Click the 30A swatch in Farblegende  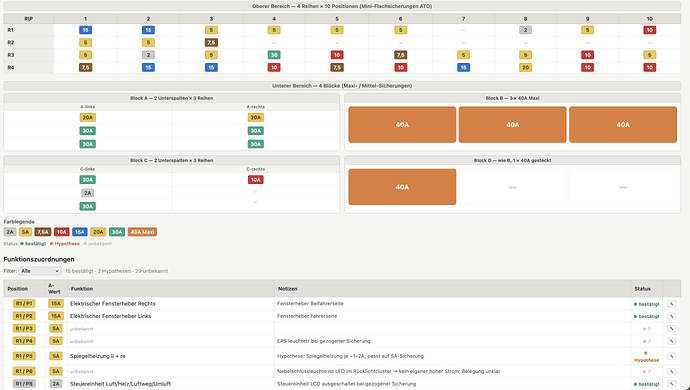pos(117,232)
